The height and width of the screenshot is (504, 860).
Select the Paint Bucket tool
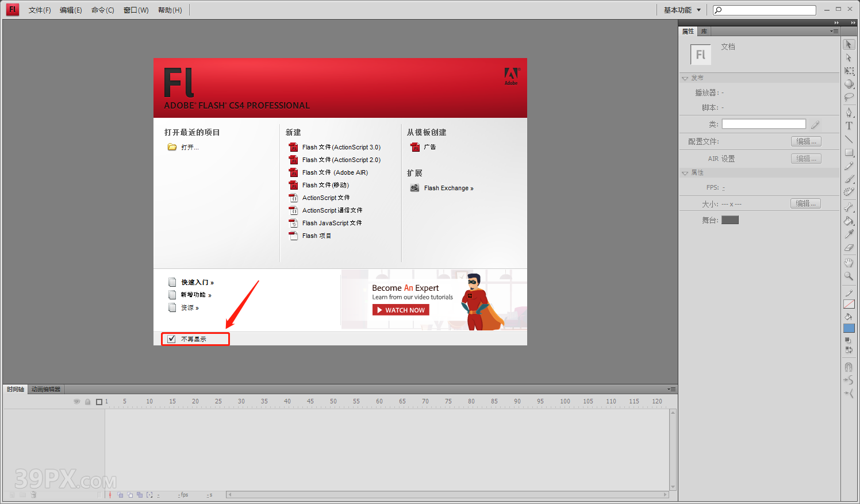[849, 221]
